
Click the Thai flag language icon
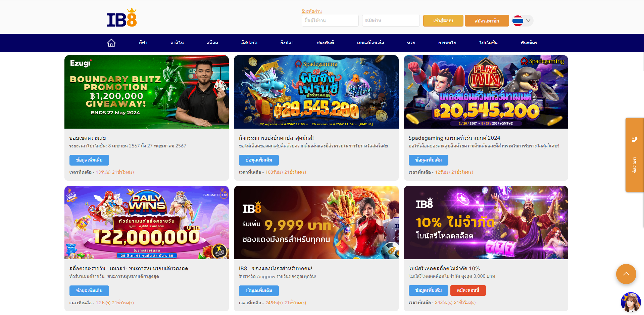[518, 21]
